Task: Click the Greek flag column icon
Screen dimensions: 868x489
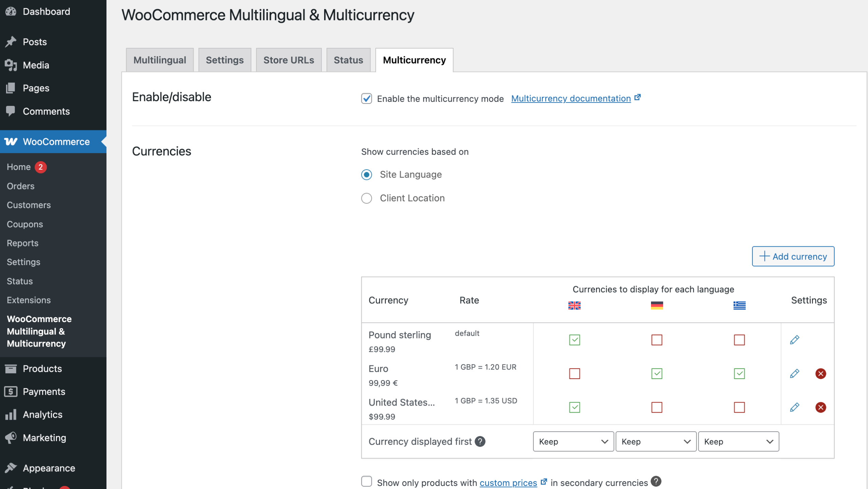Action: [739, 305]
